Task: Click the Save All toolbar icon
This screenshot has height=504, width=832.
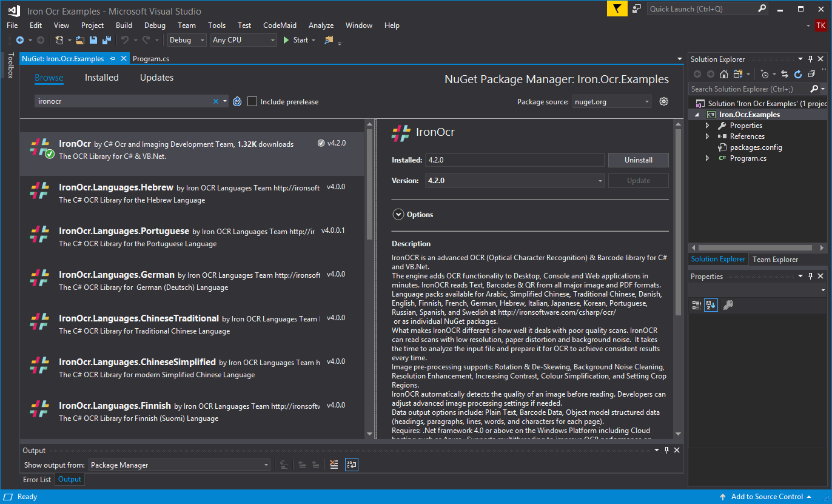Action: coord(107,39)
